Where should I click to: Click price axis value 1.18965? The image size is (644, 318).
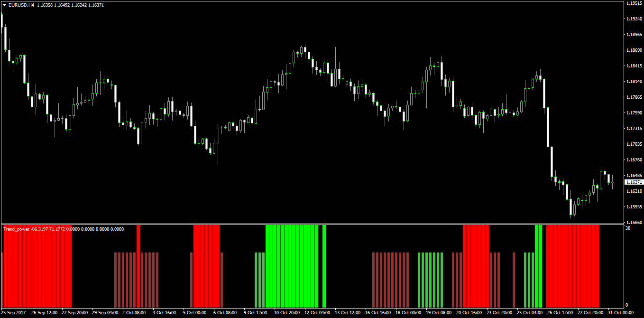634,35
